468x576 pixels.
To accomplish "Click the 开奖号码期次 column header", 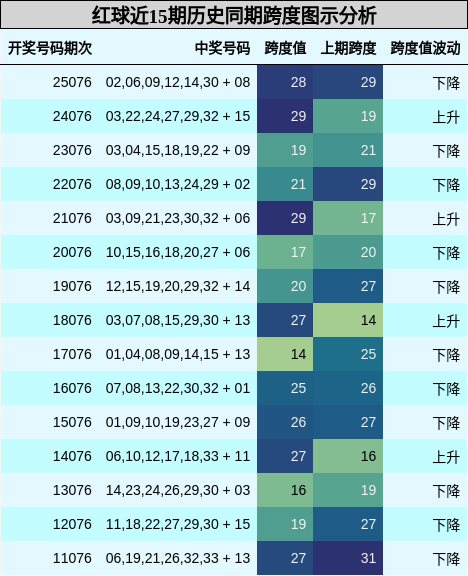I will (50, 48).
